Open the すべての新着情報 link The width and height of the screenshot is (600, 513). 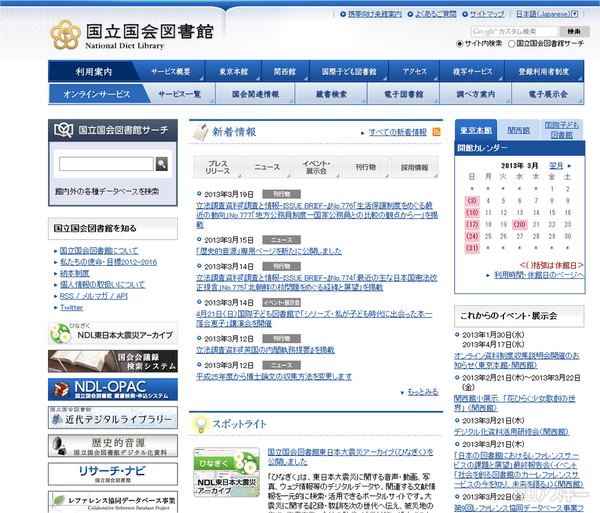click(x=398, y=132)
